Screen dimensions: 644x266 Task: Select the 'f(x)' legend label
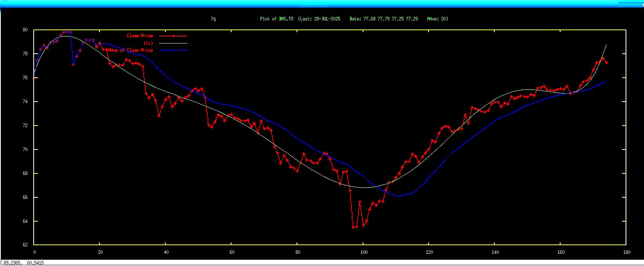(x=148, y=43)
